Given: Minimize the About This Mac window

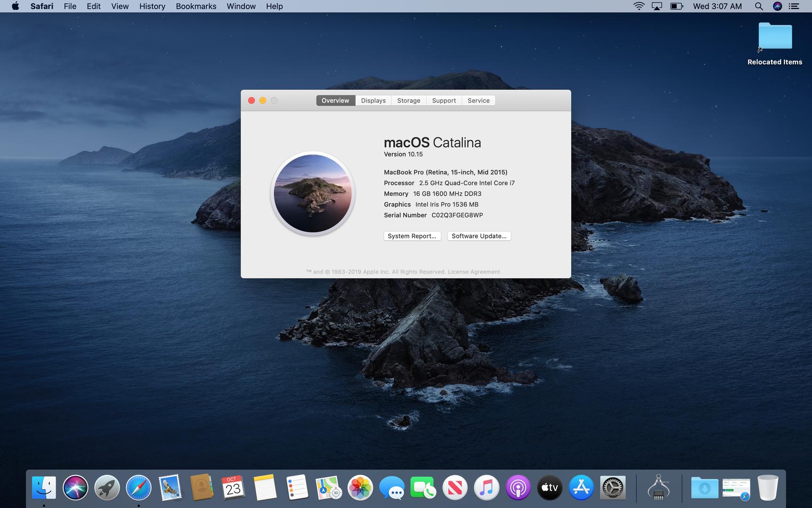Looking at the screenshot, I should [263, 100].
